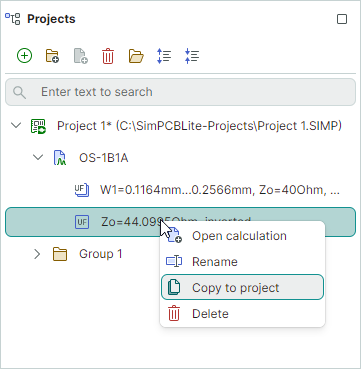Select the OS-1B1A tree item
The image size is (361, 369).
pyautogui.click(x=180, y=158)
